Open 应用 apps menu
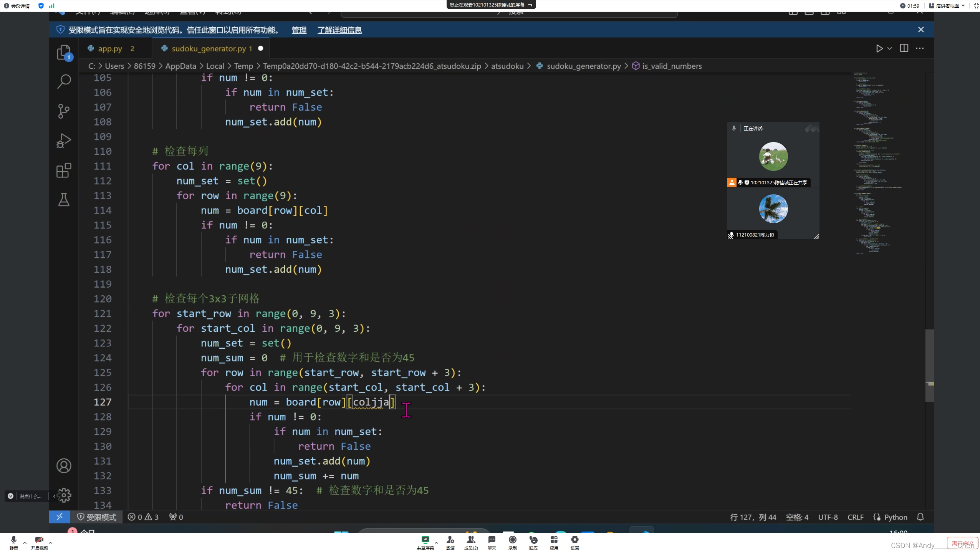Screen dimensions: 980x553 [x=554, y=543]
